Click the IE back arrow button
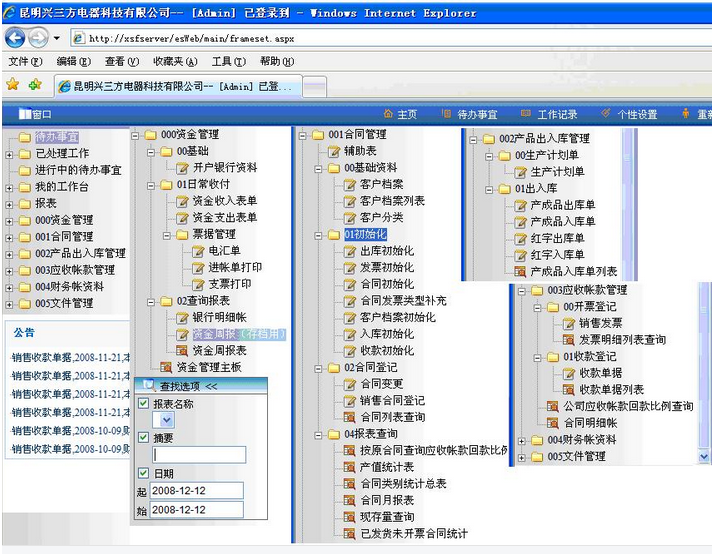This screenshot has width=714, height=554. [x=15, y=38]
